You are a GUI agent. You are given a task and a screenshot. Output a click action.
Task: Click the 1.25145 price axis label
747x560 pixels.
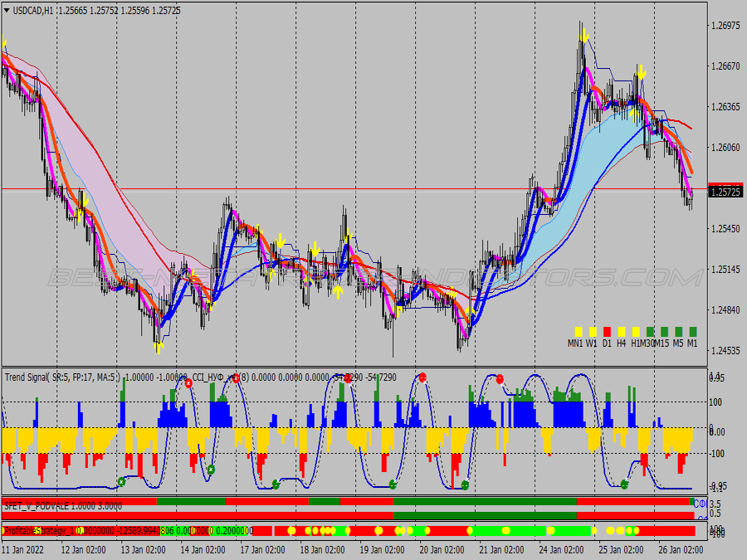click(725, 270)
